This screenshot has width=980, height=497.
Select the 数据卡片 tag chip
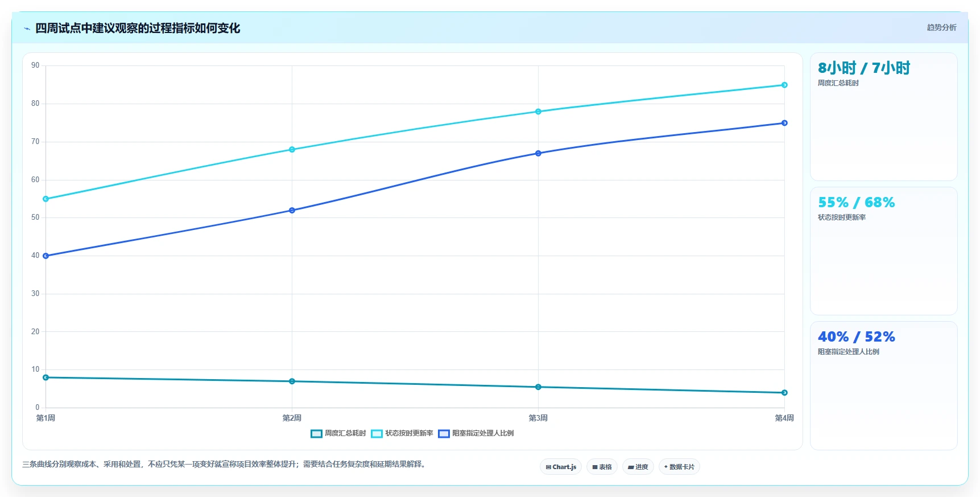point(679,467)
